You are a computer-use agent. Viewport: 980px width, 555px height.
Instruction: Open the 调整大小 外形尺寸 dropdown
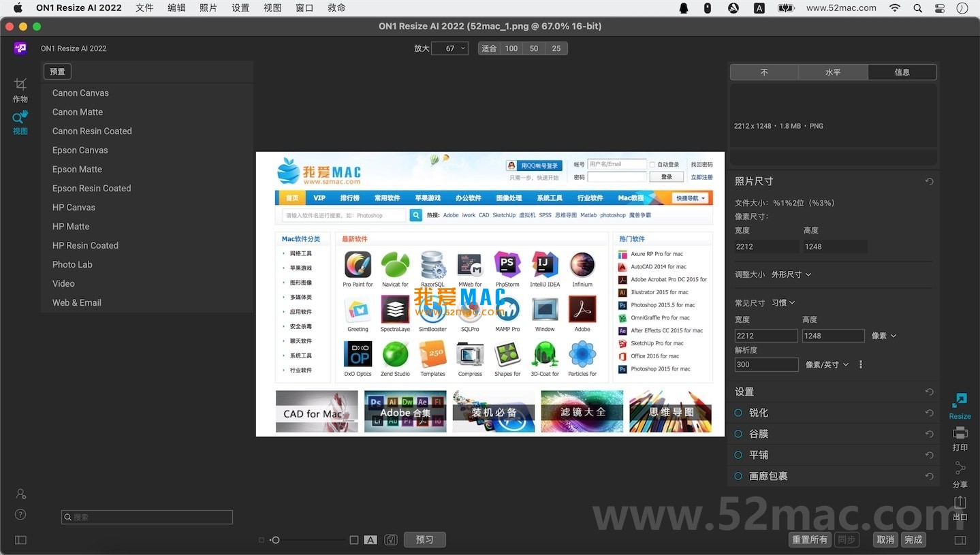pos(791,274)
